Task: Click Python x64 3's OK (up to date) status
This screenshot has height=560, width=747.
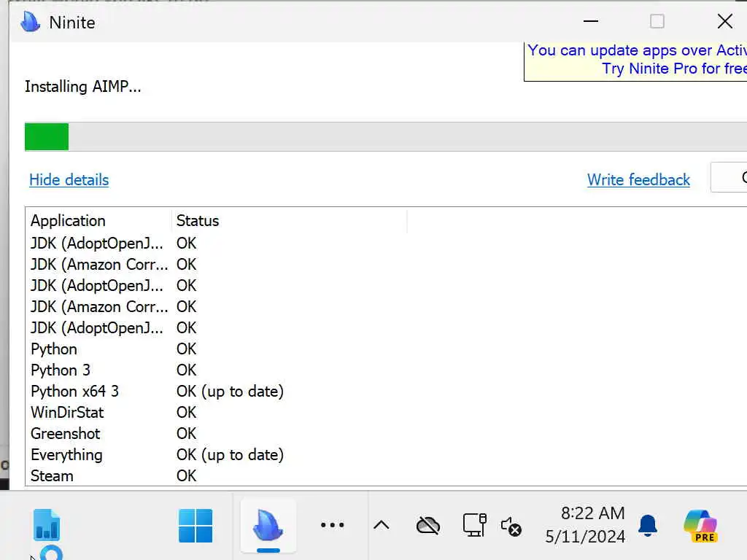Action: 230,392
